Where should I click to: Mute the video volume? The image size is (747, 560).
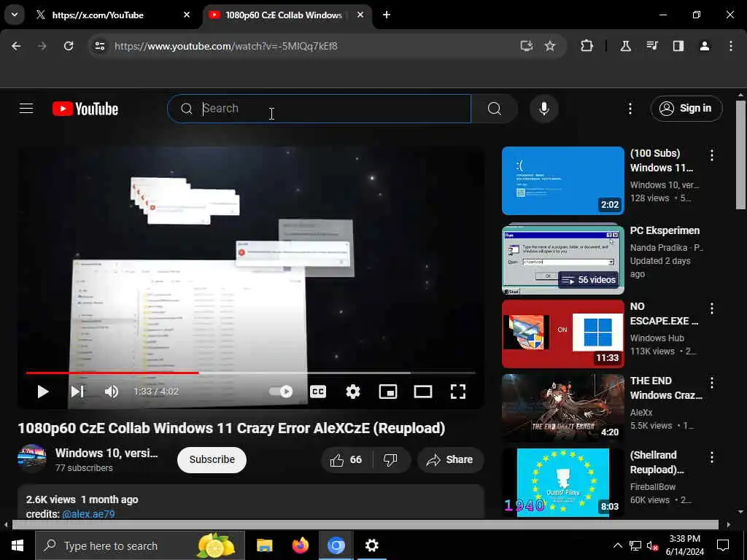112,392
